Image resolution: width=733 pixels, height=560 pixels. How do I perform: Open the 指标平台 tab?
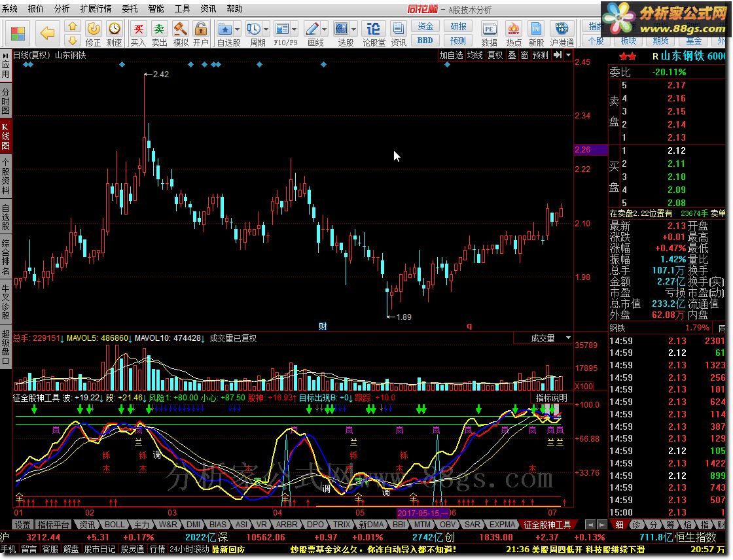click(53, 525)
